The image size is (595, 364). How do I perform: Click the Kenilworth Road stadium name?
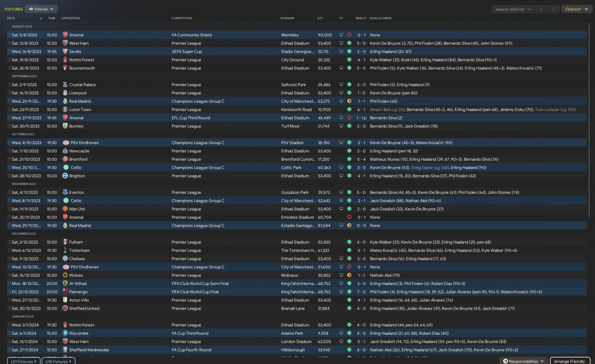click(x=297, y=110)
